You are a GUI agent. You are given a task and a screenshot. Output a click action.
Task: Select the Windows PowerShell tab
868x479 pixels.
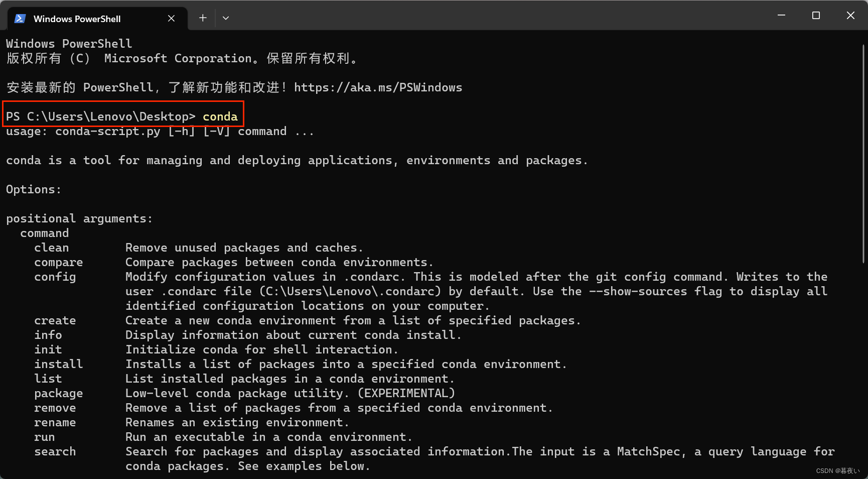pos(98,19)
